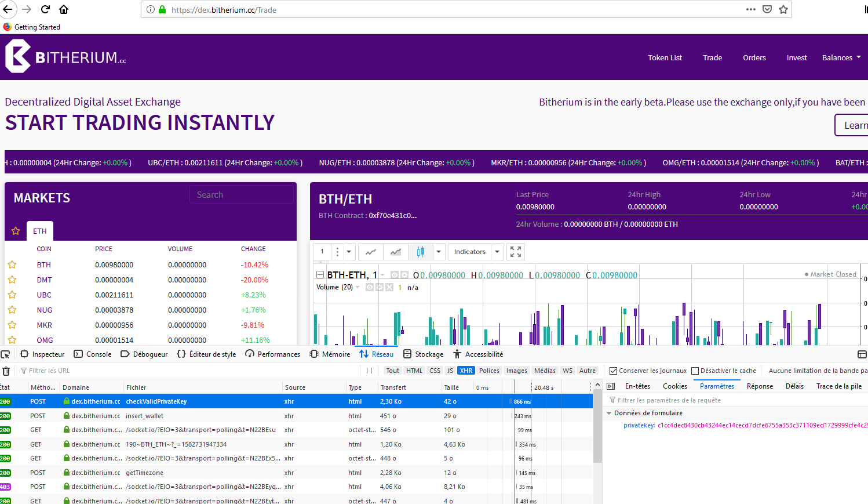Remove the Volume indicator with X

tap(389, 287)
